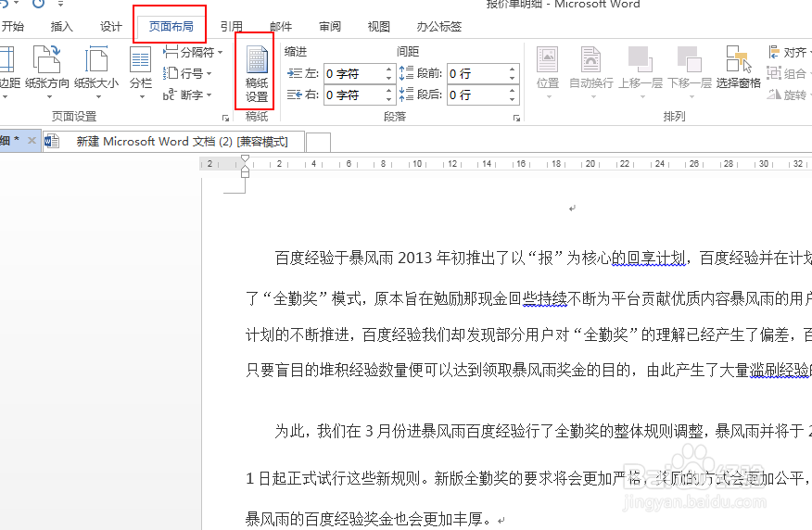
Task: Open the 自动换行 wrap text menu
Action: point(590,72)
